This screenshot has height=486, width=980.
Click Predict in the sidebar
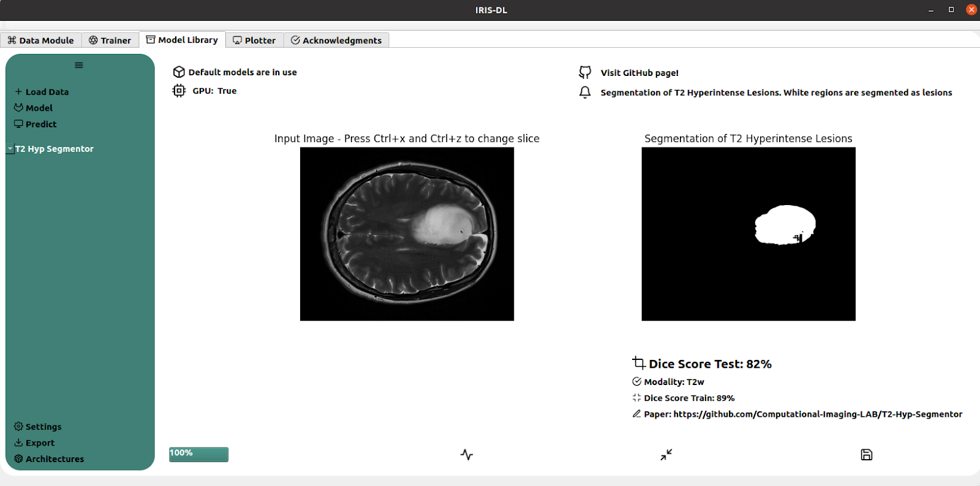tap(36, 124)
